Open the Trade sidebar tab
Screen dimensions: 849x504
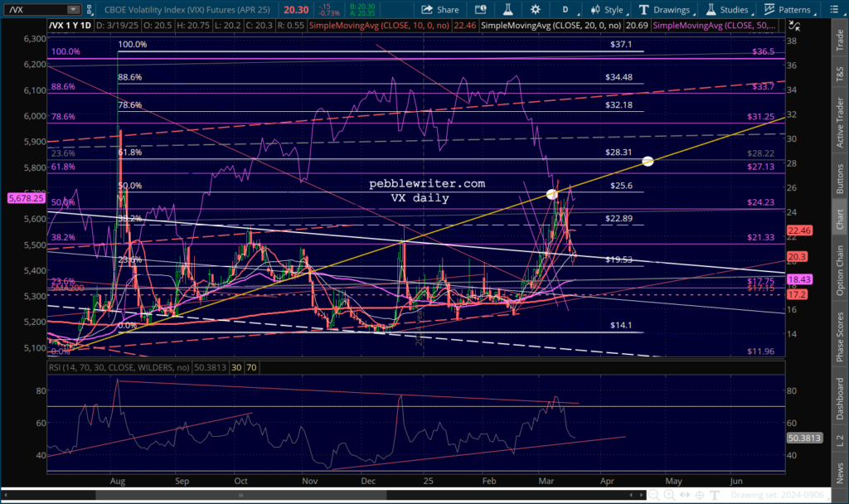(840, 41)
